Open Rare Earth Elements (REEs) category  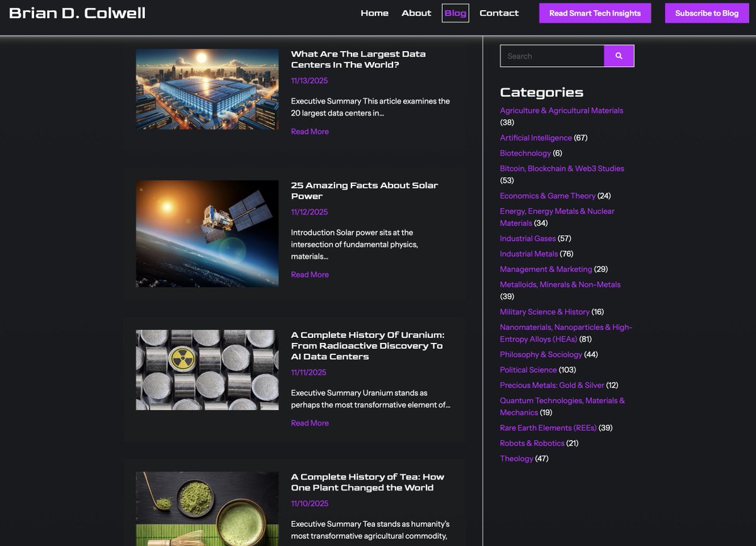coord(548,428)
